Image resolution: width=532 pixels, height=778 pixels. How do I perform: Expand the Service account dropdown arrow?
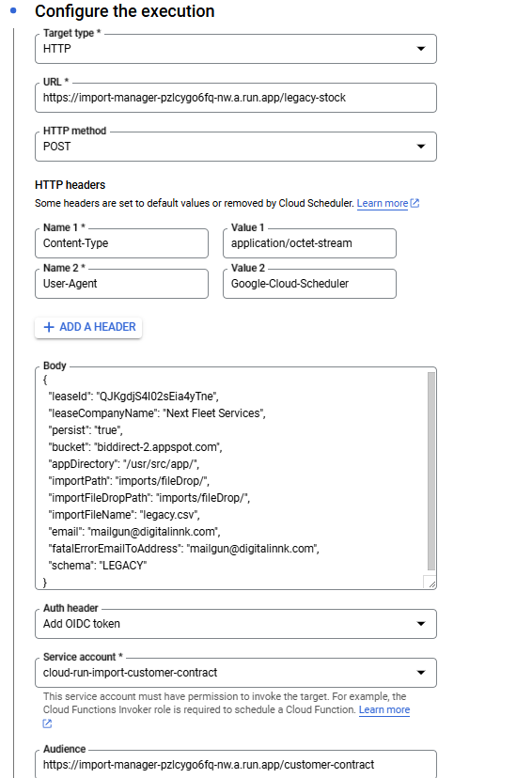click(x=421, y=673)
